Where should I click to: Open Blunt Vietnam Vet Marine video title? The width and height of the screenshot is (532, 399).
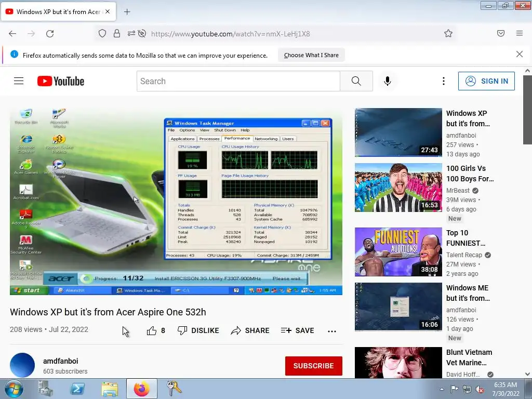click(469, 357)
